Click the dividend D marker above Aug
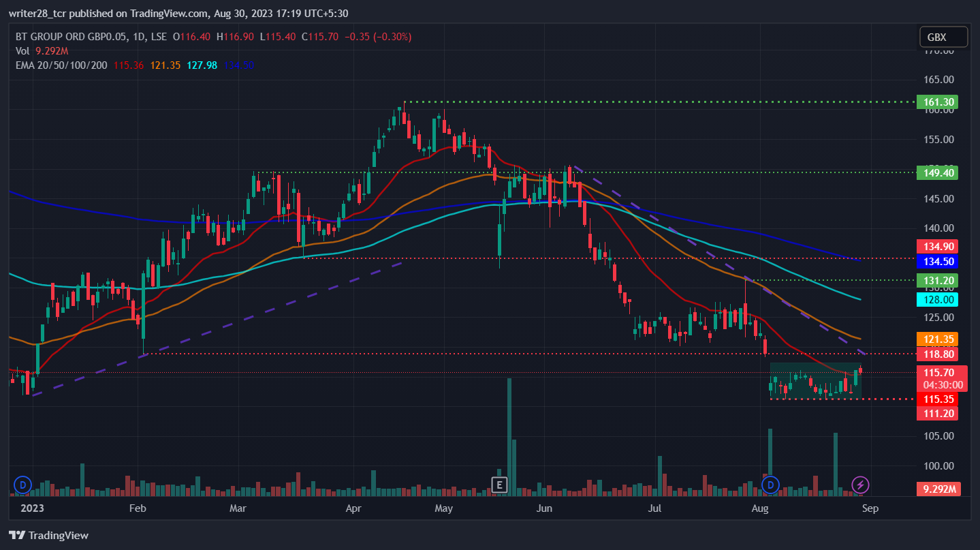The image size is (980, 550). 770,485
